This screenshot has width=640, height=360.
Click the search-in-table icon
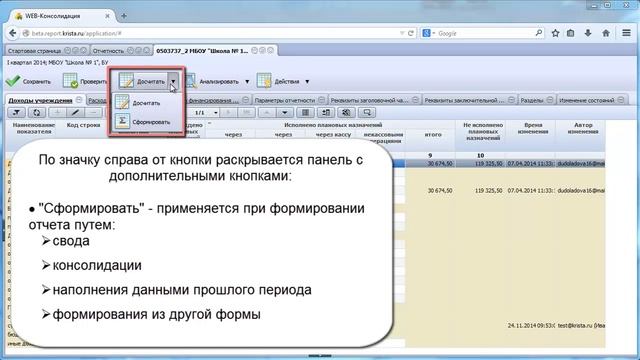coord(346,112)
